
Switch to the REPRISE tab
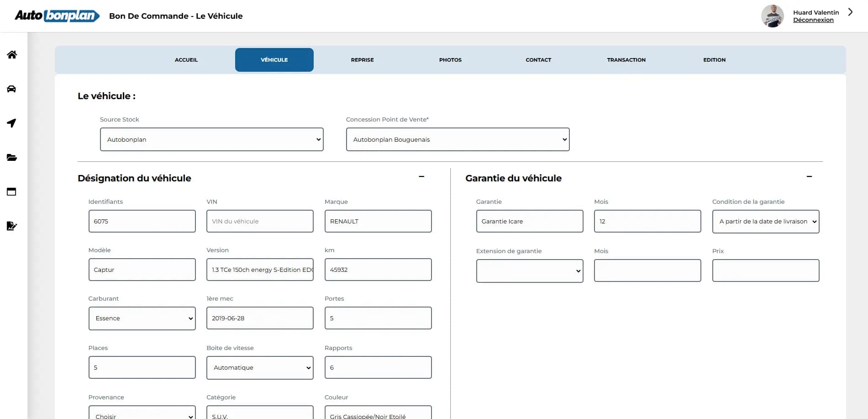click(x=362, y=59)
